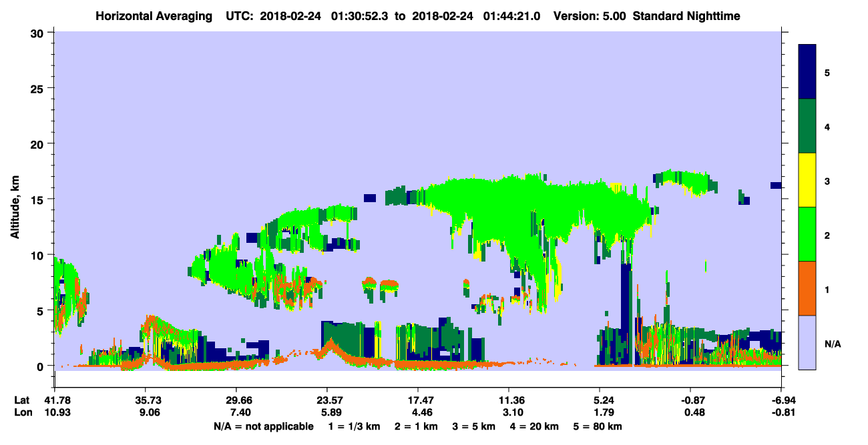Click the 'Standard Nighttime' text
The image size is (868, 445).
pos(686,15)
